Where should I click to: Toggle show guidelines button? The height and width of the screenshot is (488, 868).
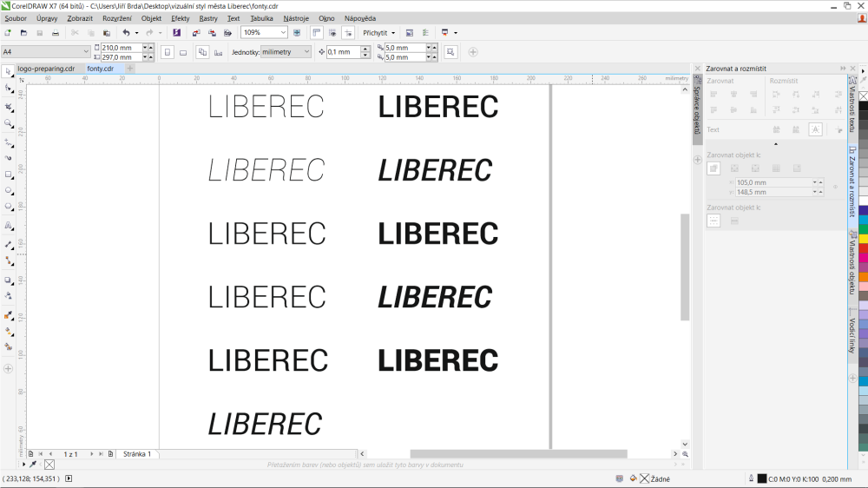tap(348, 33)
